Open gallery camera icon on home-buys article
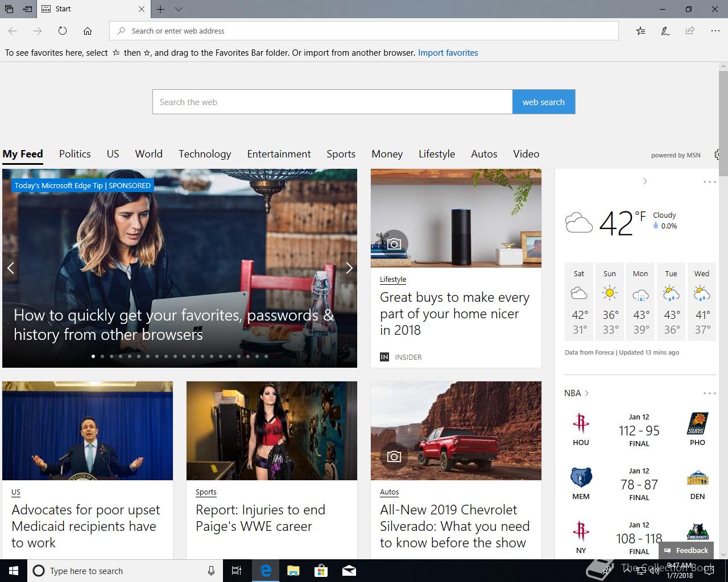 click(394, 244)
